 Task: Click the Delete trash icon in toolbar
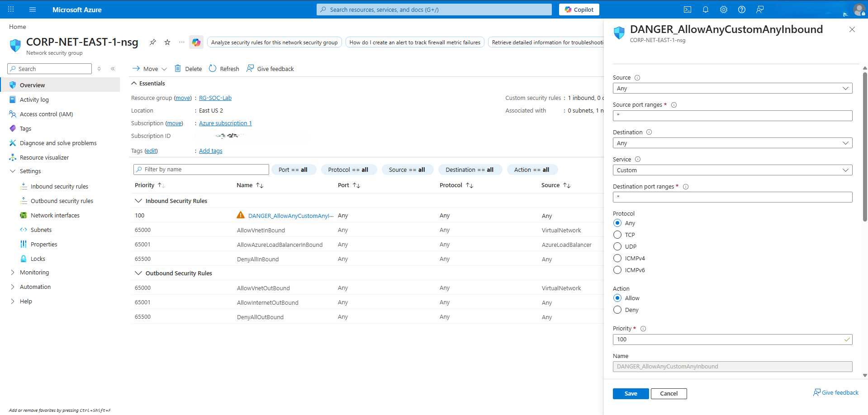pyautogui.click(x=178, y=68)
